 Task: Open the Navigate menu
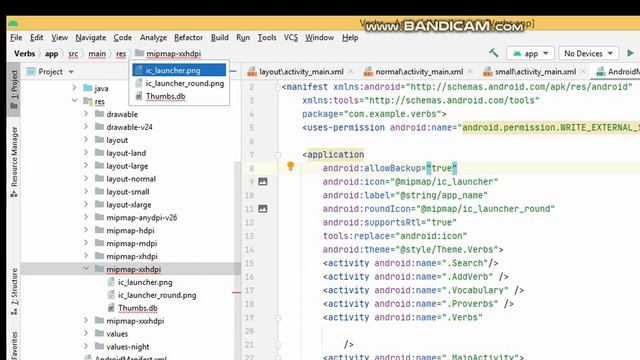coord(91,38)
